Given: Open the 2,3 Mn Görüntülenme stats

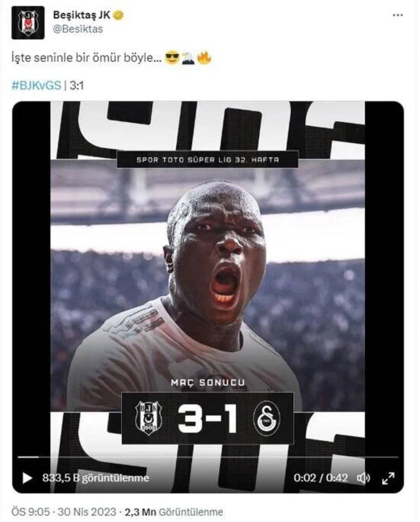Looking at the screenshot, I should (x=174, y=512).
